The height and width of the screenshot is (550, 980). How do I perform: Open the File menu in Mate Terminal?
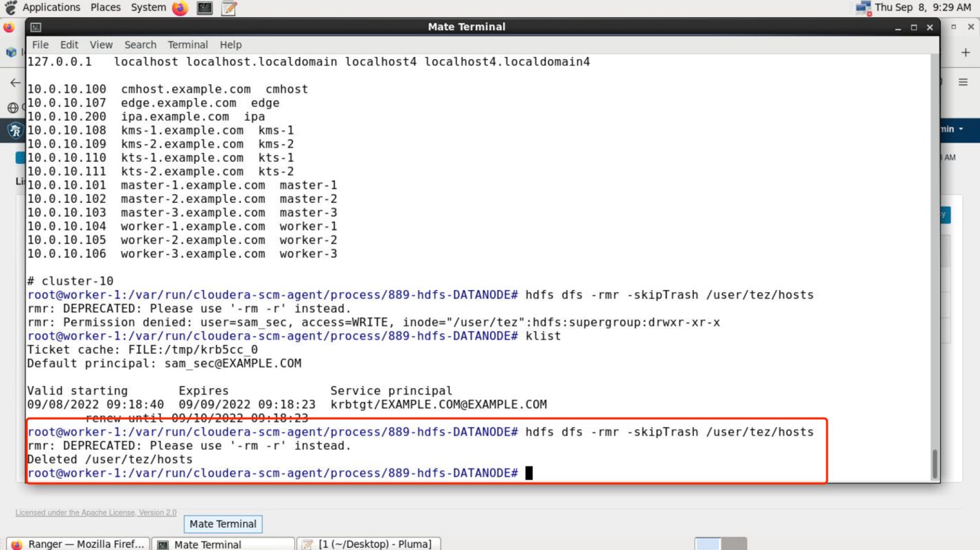pos(40,45)
